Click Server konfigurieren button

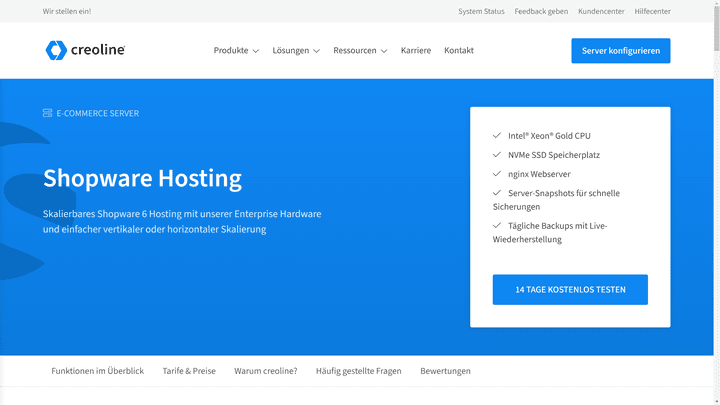(620, 51)
